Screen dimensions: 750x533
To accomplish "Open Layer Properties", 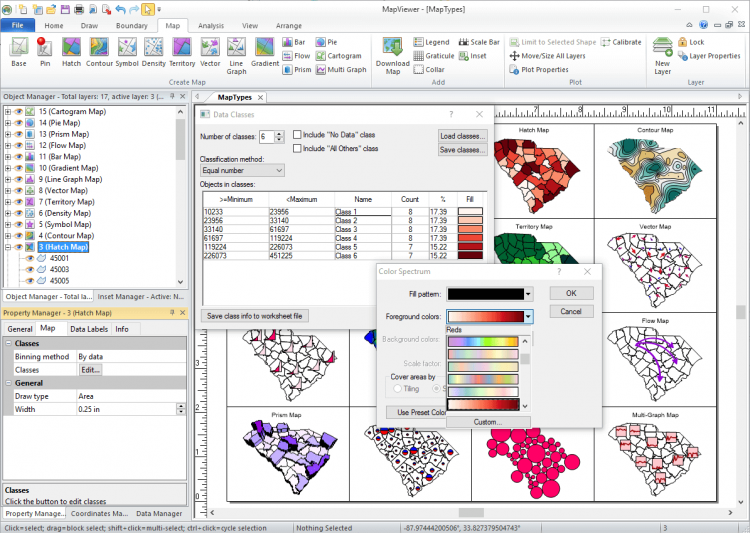I will click(x=709, y=56).
